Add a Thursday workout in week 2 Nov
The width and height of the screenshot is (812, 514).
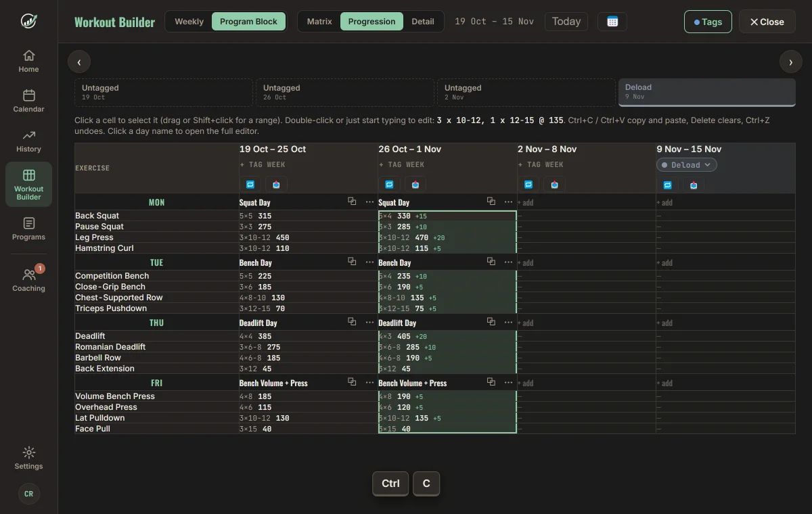(526, 323)
